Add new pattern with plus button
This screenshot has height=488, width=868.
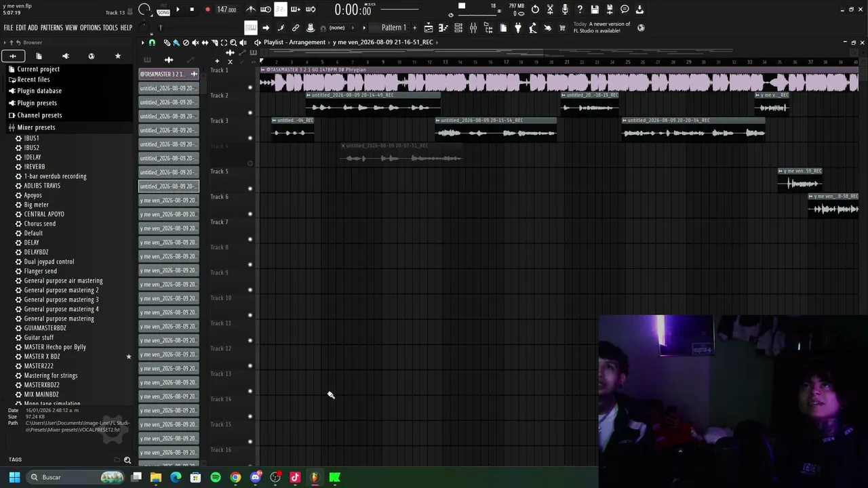(x=414, y=28)
